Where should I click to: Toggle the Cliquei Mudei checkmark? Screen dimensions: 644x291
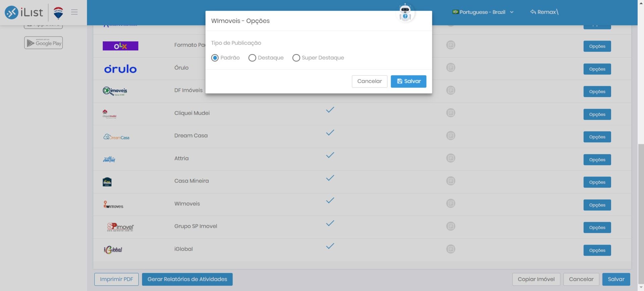pos(330,110)
